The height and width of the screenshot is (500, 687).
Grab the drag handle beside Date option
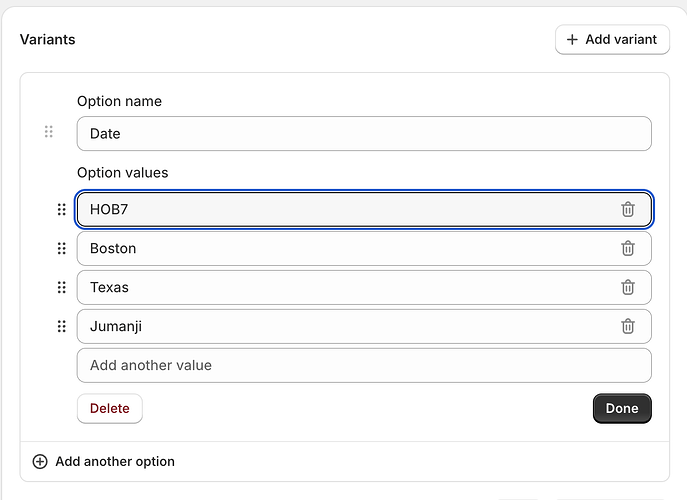point(48,132)
